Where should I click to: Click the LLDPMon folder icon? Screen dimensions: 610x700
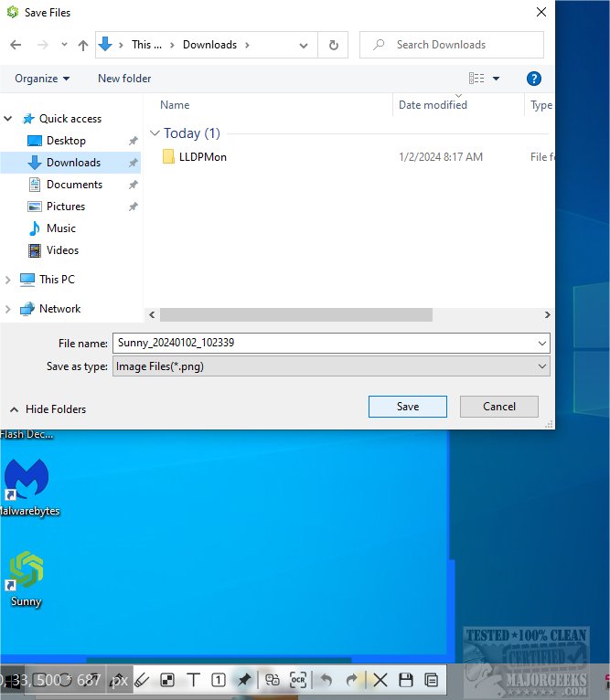(x=168, y=156)
